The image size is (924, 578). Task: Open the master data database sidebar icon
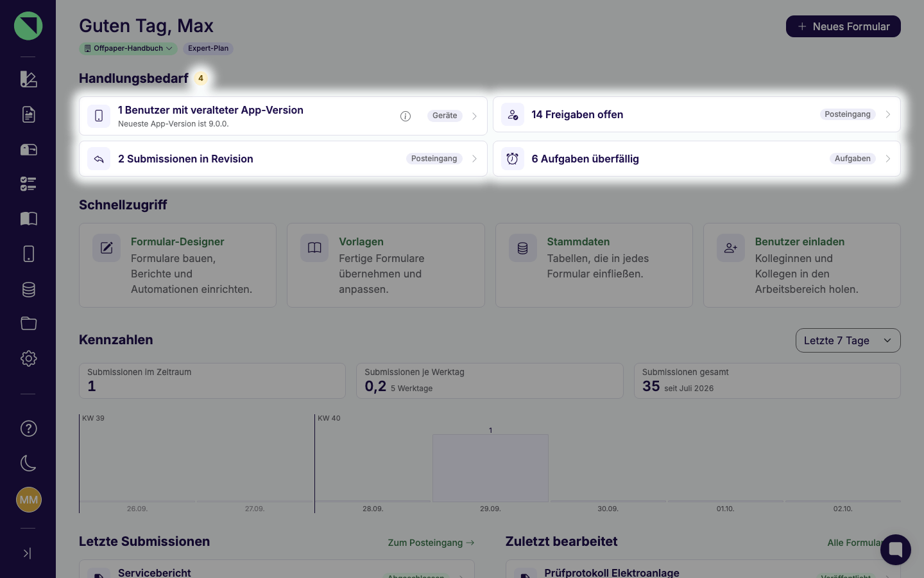(28, 289)
